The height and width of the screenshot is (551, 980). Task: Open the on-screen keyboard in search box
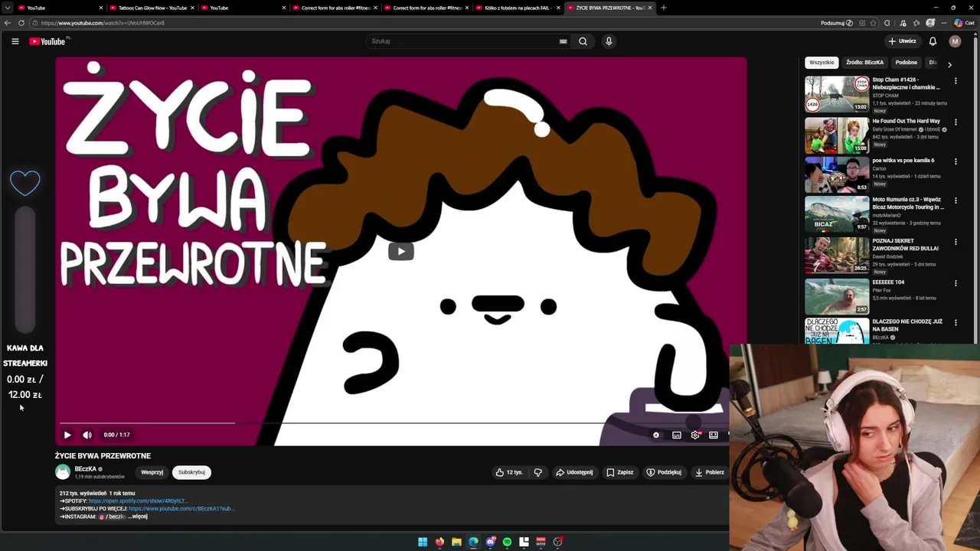pos(563,41)
